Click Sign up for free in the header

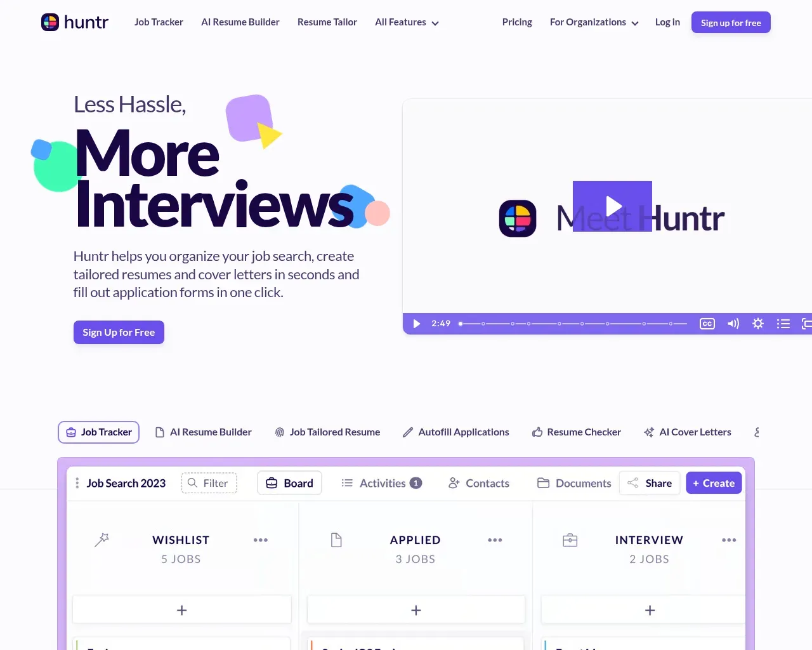pos(731,22)
